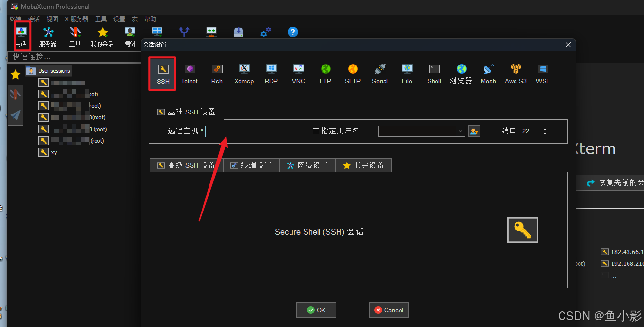Click the MultiExec fork toolbar icon
Screen dimensions: 644x327
[184, 32]
